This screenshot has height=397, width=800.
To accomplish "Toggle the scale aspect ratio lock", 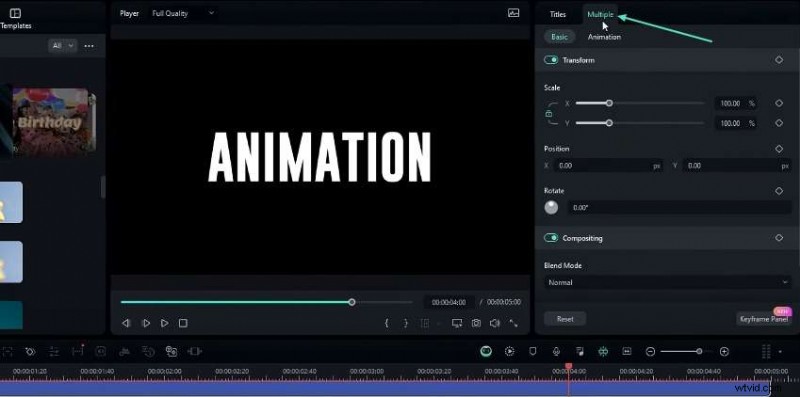I will tap(549, 113).
